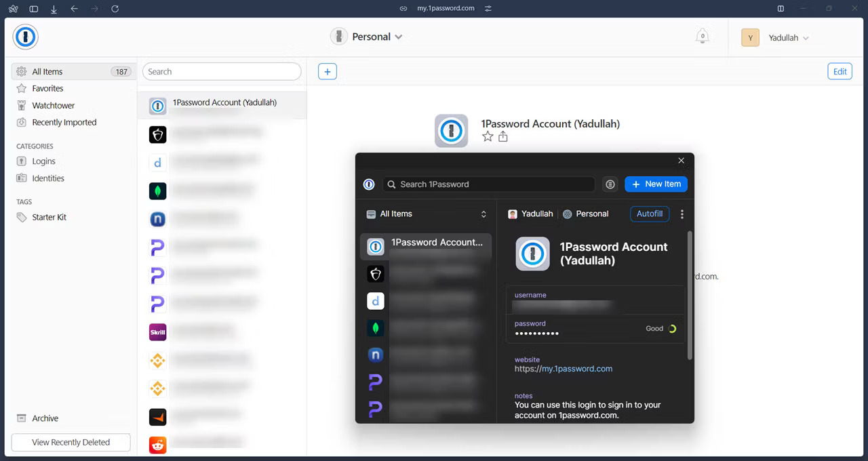
Task: Click the account selector icon beside the popup search bar
Action: click(610, 184)
